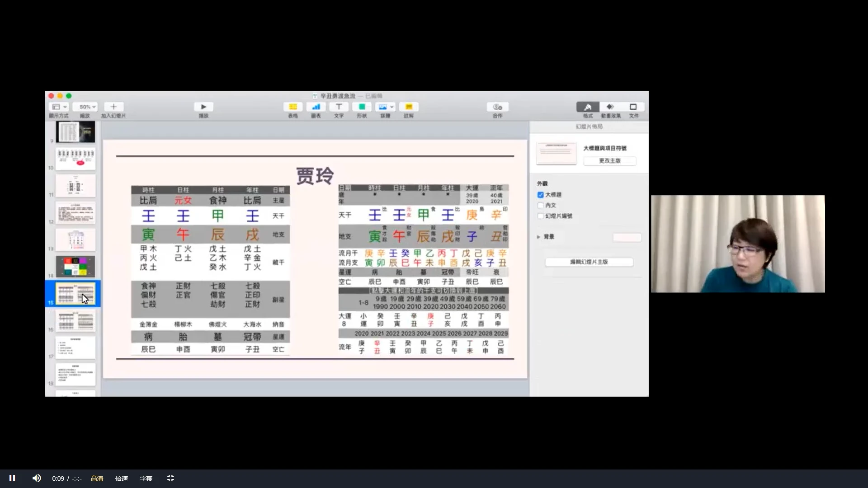868x488 pixels.
Task: Click the green Shape toolbar icon
Action: tap(362, 107)
